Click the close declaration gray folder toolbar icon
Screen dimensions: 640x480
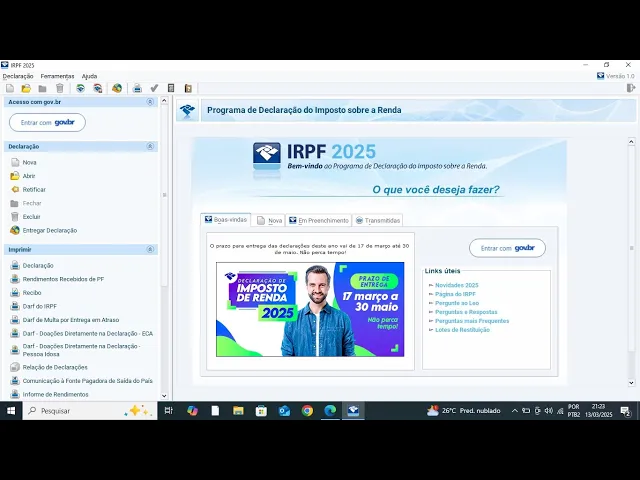tap(42, 88)
